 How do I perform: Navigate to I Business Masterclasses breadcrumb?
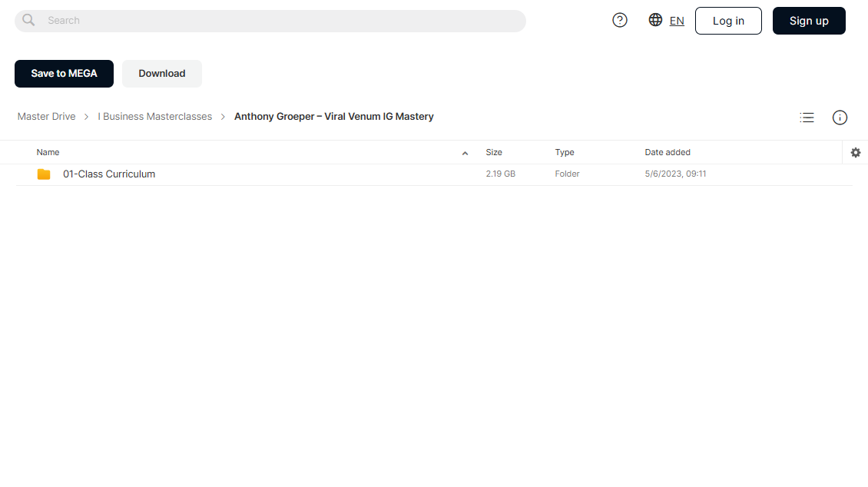(x=155, y=117)
